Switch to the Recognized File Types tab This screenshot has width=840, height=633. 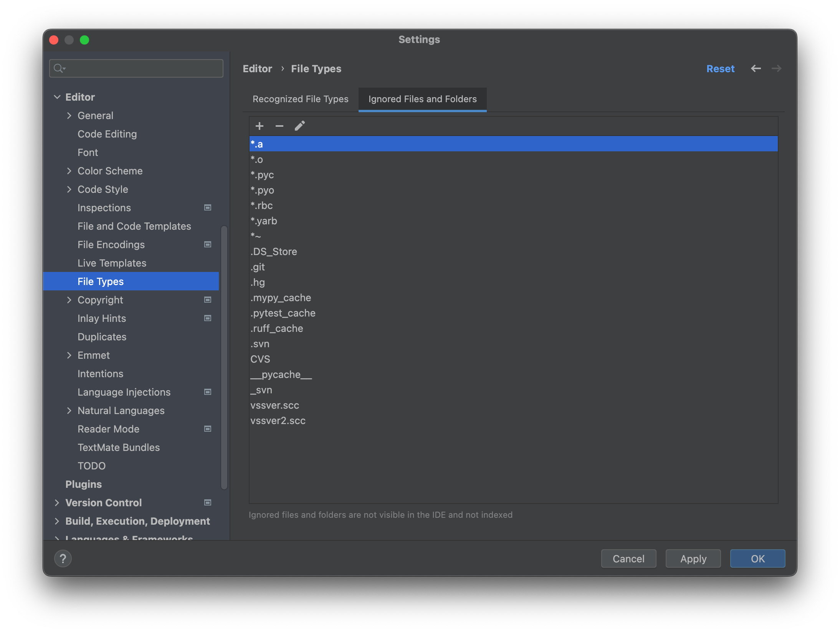click(x=300, y=99)
